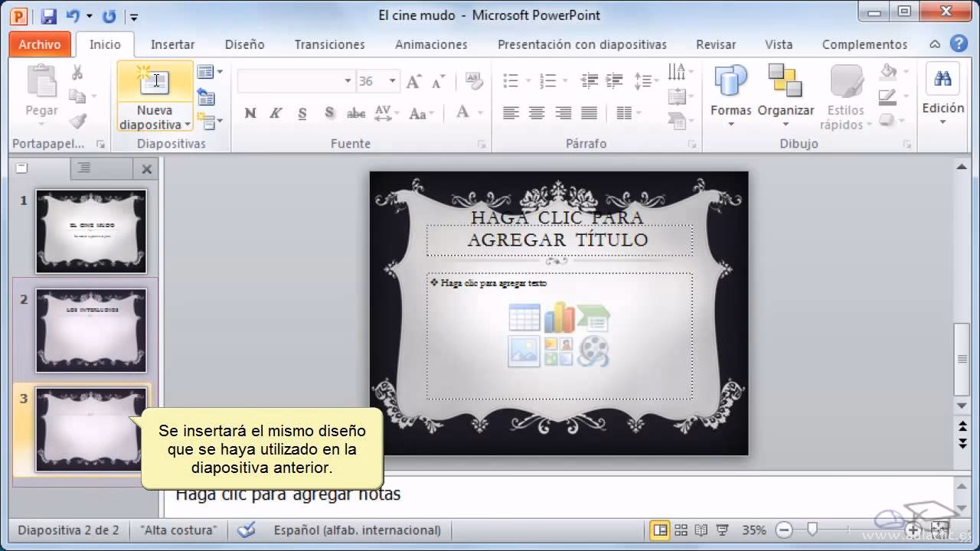Viewport: 980px width, 551px height.
Task: Open the Archivo menu
Action: click(39, 44)
